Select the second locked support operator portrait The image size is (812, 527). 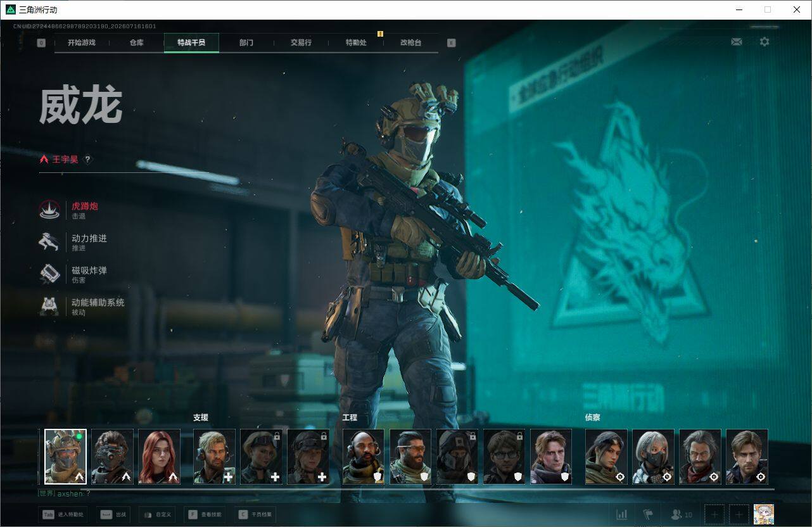tap(308, 457)
